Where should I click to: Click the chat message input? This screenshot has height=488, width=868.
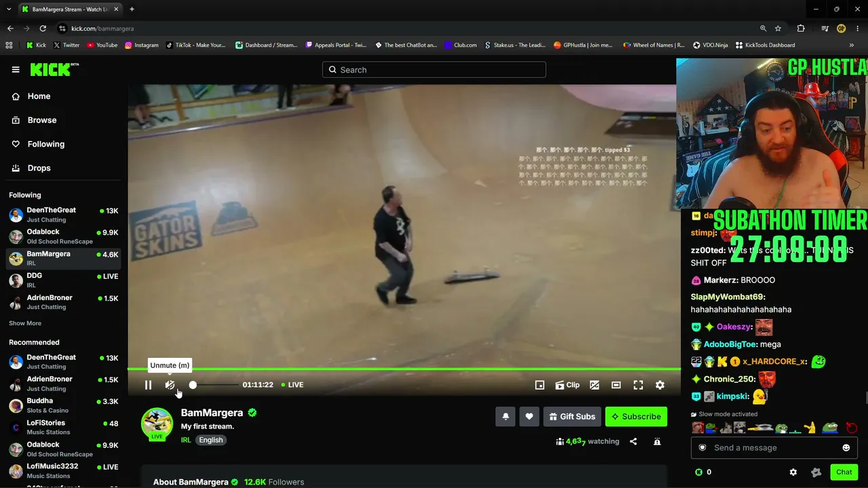click(x=774, y=447)
